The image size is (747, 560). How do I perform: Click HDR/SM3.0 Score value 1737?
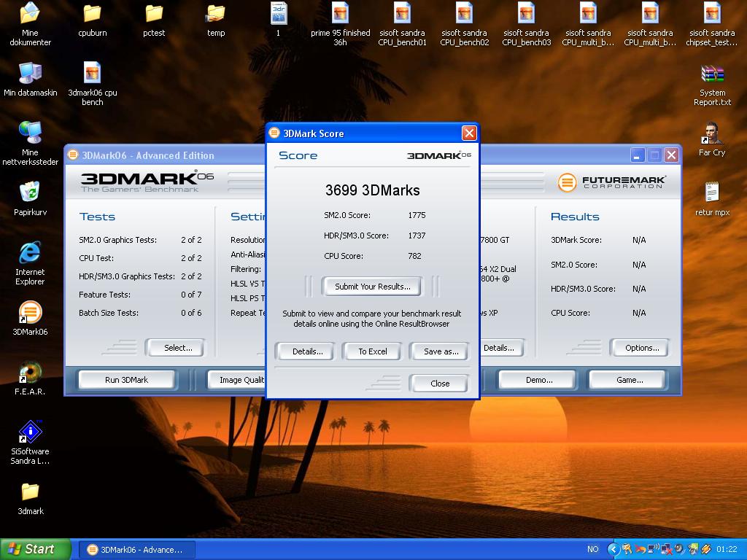[x=417, y=236]
